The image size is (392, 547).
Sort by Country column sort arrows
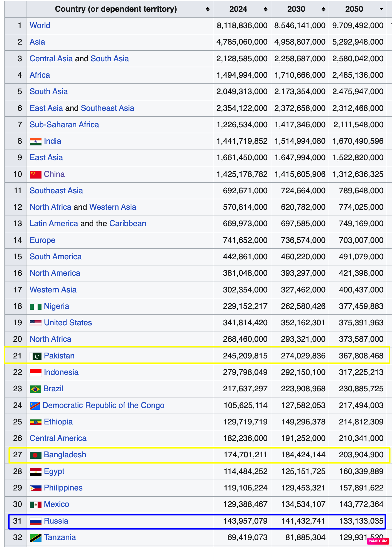[207, 9]
